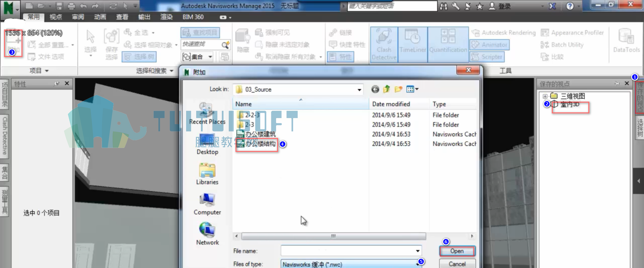Viewport: 644px width, 268px height.
Task: Click the Cancel button
Action: [x=457, y=264]
